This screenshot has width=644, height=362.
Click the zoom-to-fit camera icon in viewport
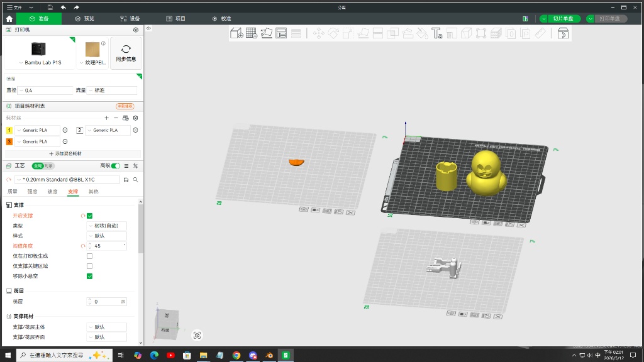[197, 336]
